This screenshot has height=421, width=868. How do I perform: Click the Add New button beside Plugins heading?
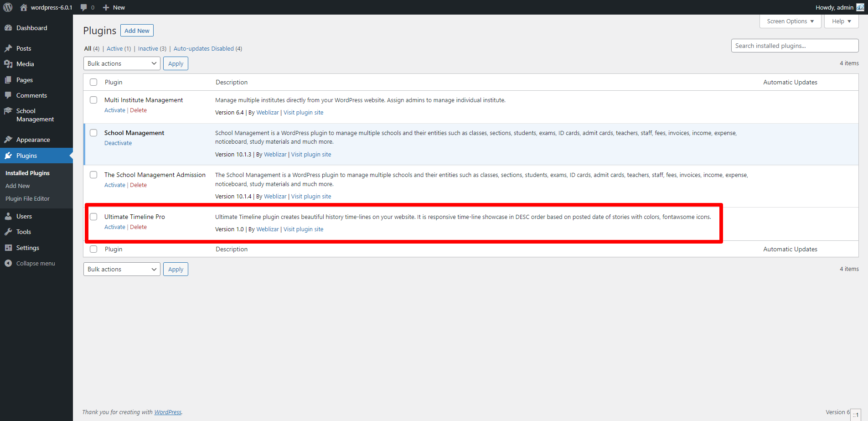pos(137,31)
